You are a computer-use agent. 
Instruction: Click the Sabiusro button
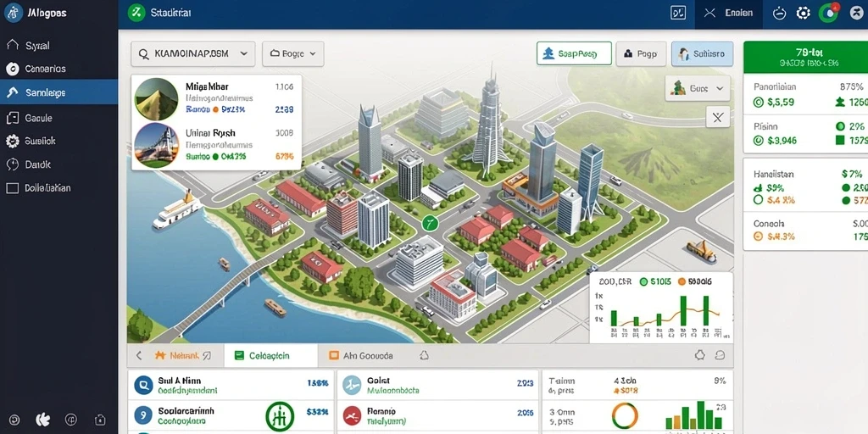point(702,54)
